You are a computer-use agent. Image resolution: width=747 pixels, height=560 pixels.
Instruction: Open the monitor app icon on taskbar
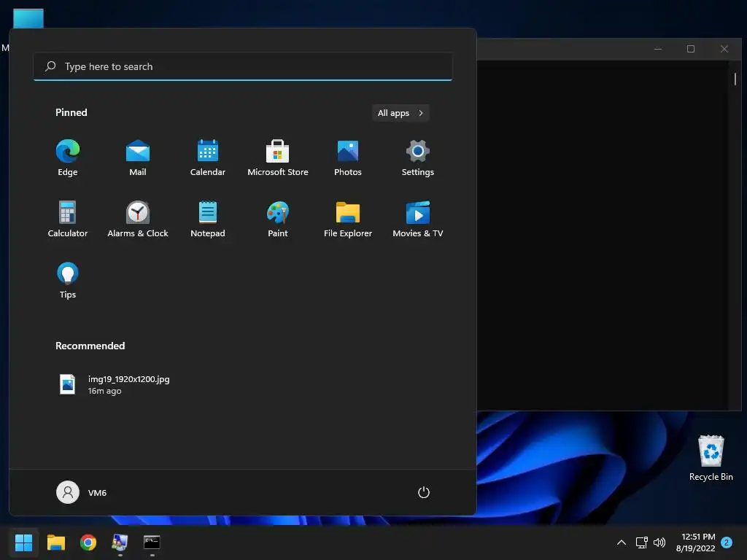(x=120, y=542)
